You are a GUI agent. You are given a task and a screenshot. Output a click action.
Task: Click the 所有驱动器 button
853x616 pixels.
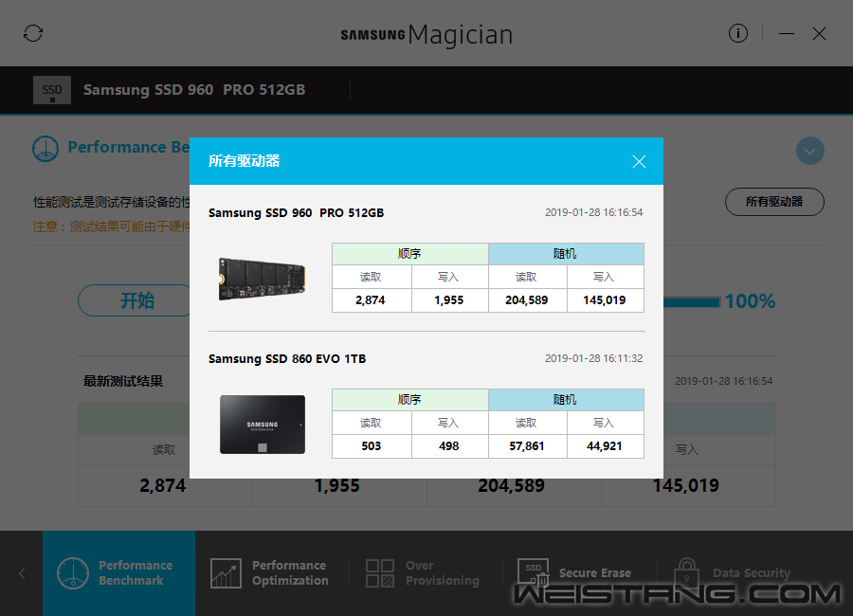[x=774, y=202]
